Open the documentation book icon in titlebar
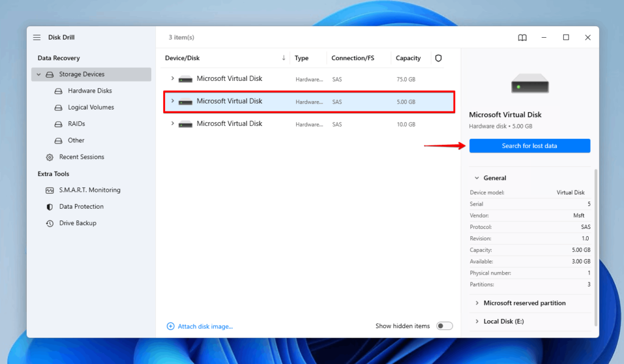 522,37
